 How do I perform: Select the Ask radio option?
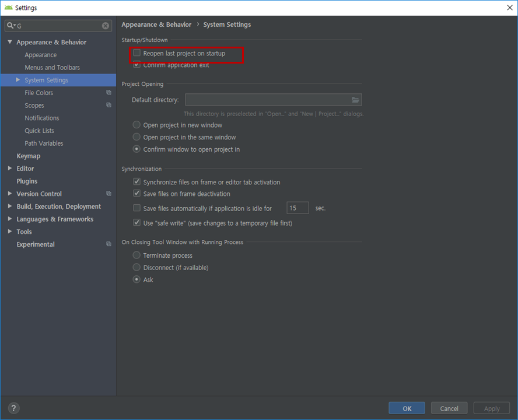click(136, 279)
